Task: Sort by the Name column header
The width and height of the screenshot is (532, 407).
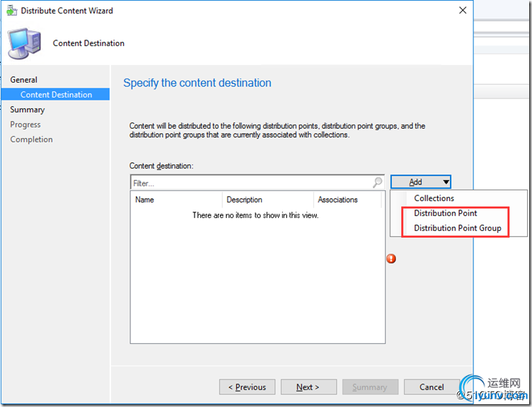Action: [176, 200]
